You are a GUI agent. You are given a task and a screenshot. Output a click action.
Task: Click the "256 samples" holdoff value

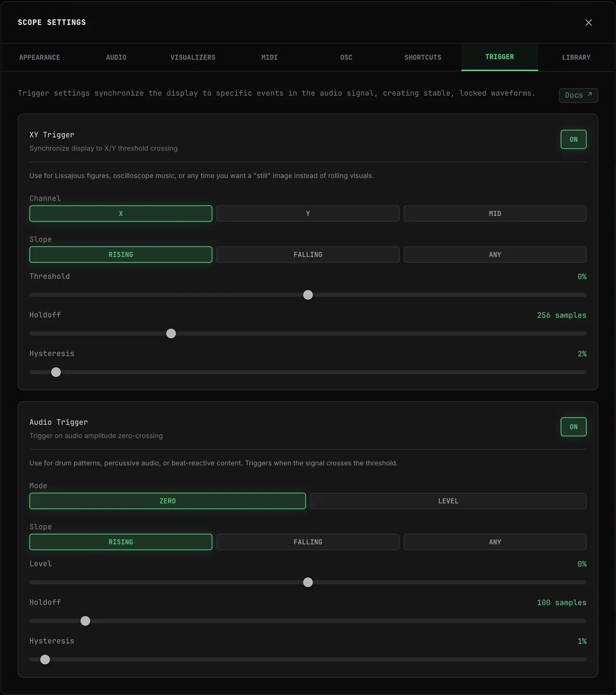[562, 315]
